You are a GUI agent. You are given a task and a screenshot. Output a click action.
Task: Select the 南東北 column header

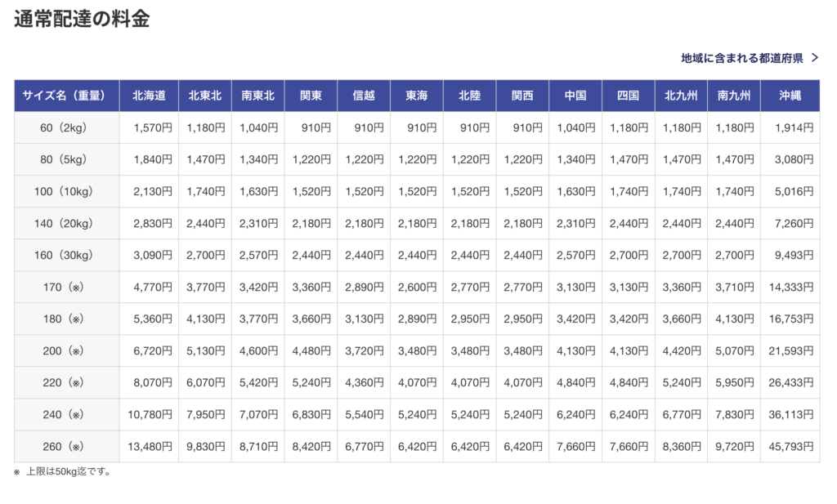pyautogui.click(x=257, y=96)
